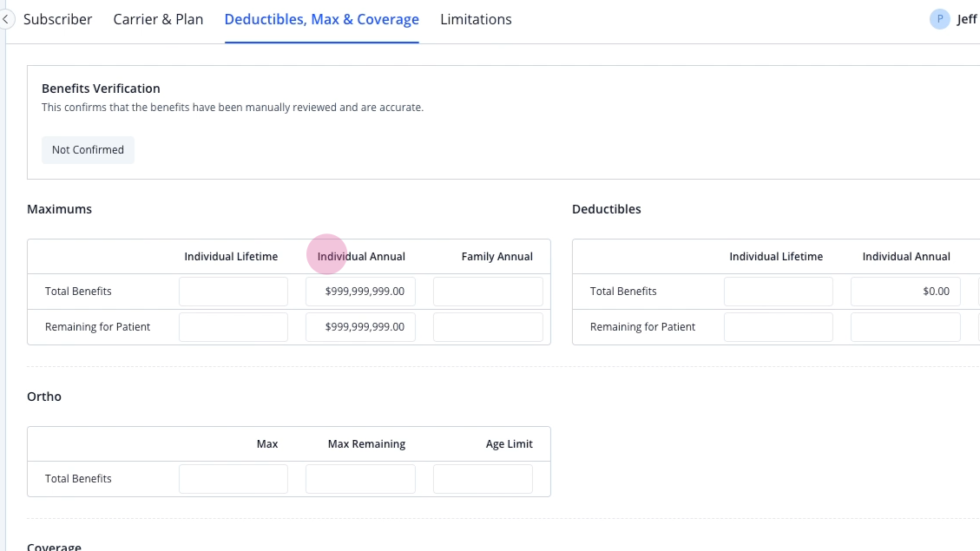Click Ortho Max column header
980x551 pixels.
click(266, 444)
